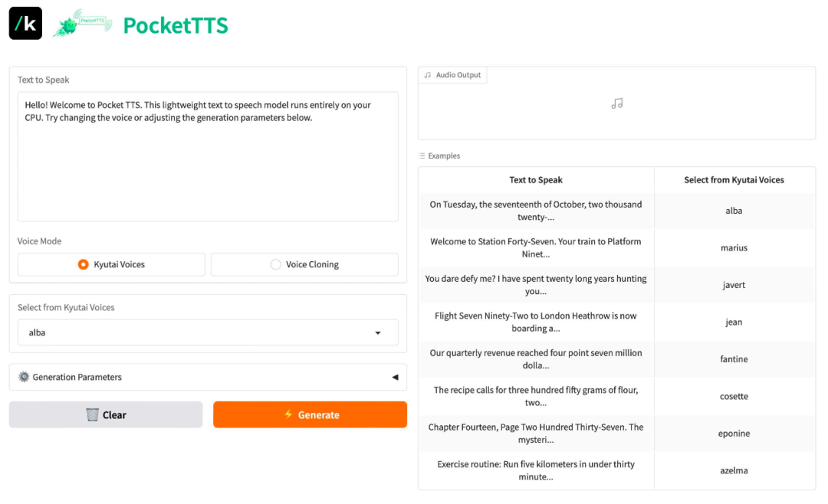
Task: Click the lightning bolt icon on Generate
Action: [288, 414]
